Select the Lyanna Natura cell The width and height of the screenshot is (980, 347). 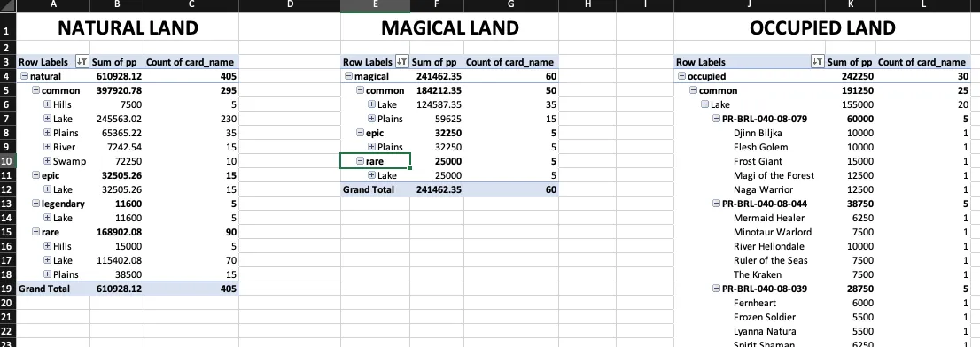point(750,331)
